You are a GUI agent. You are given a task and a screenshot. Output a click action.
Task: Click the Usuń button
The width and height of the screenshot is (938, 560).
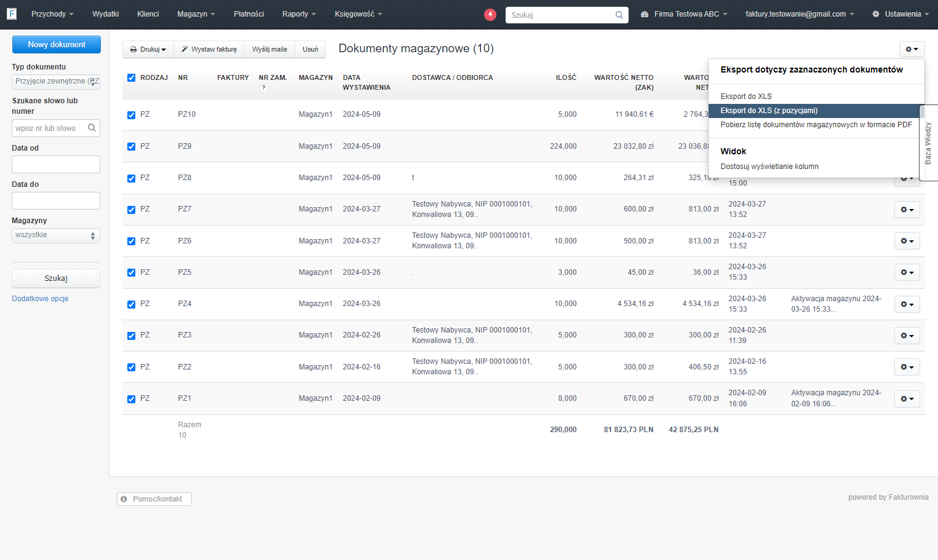coord(311,49)
